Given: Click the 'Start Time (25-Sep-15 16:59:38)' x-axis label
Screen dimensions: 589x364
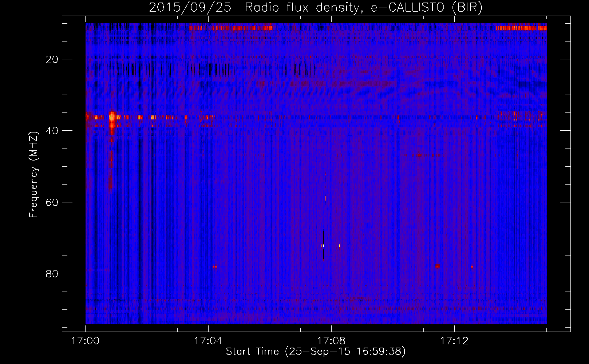Looking at the screenshot, I should [x=316, y=352].
